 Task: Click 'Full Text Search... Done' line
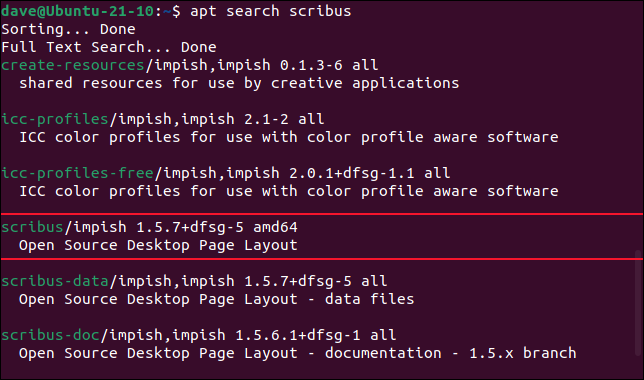109,47
